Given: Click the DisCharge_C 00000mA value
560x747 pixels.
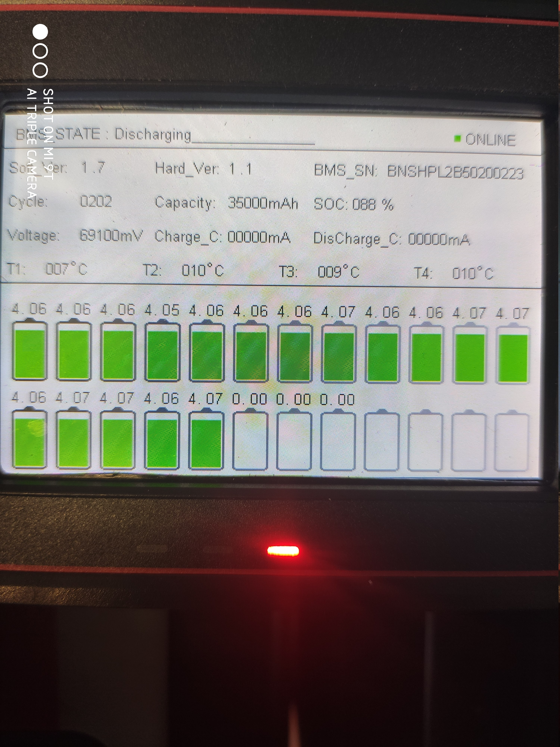Looking at the screenshot, I should click(x=439, y=239).
